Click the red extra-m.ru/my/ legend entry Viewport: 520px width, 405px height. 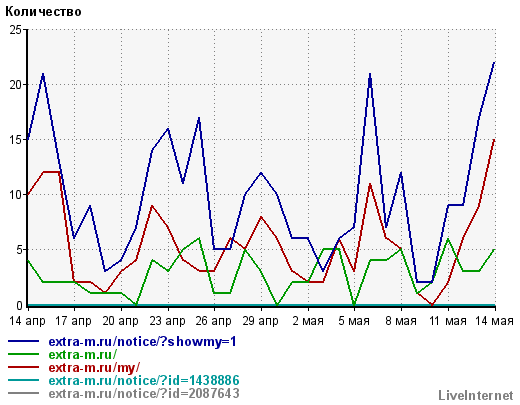(x=94, y=367)
